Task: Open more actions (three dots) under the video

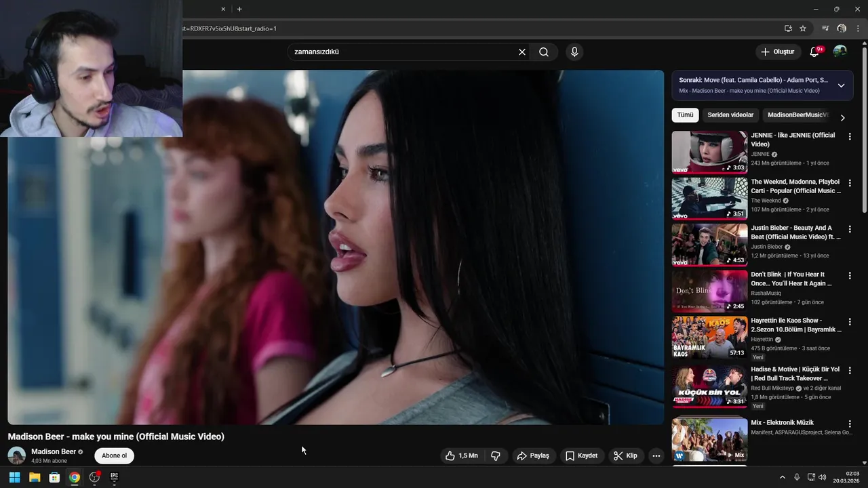Action: (x=656, y=456)
